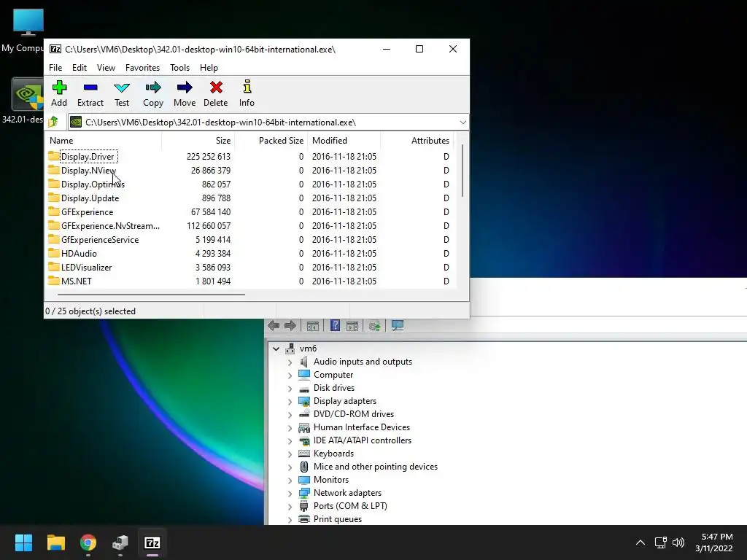This screenshot has width=747, height=560.
Task: Open the clock and date in taskbar
Action: [715, 542]
